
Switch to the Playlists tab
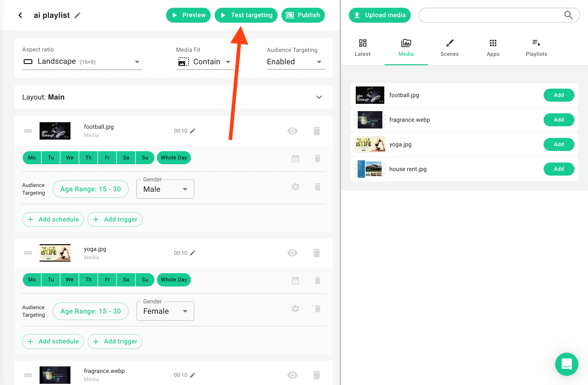point(536,48)
